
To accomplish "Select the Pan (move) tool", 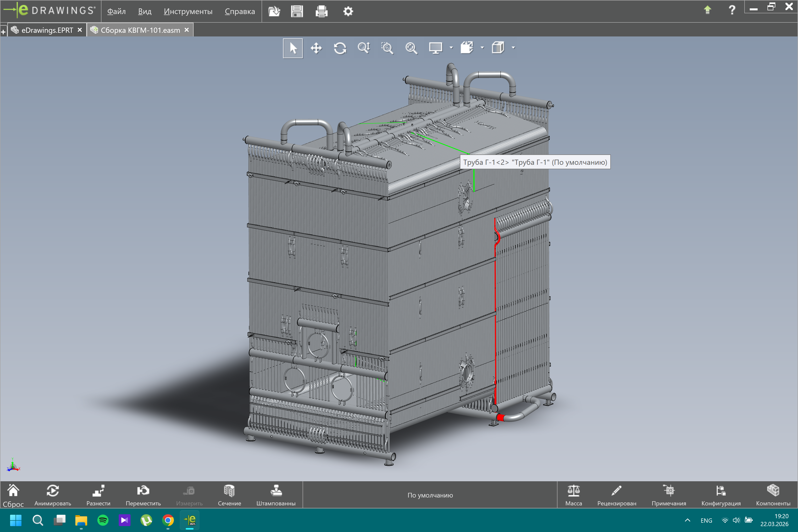I will (x=316, y=48).
